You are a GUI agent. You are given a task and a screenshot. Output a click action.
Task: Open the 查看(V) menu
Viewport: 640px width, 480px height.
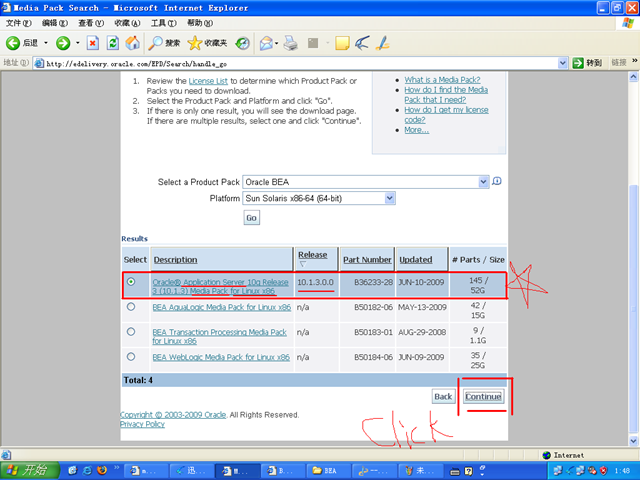click(90, 22)
